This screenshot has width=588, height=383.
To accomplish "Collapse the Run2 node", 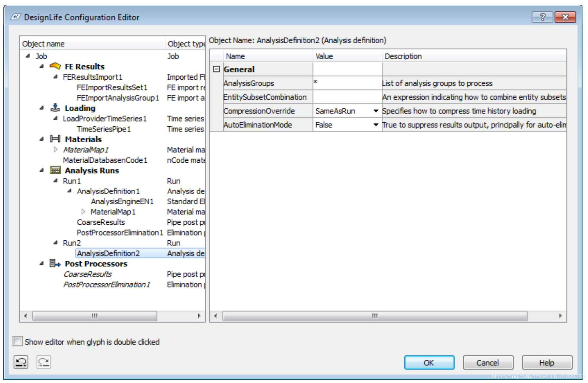I will tap(56, 243).
